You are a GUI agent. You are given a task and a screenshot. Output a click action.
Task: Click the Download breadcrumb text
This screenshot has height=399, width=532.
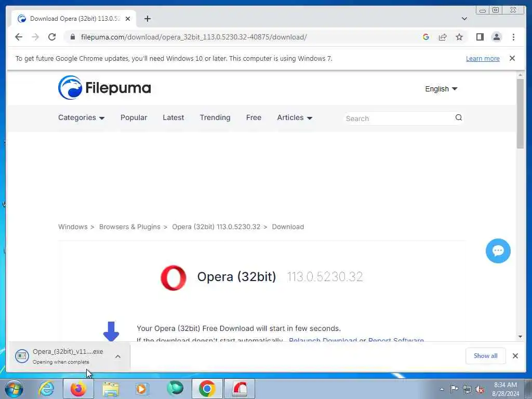288,227
